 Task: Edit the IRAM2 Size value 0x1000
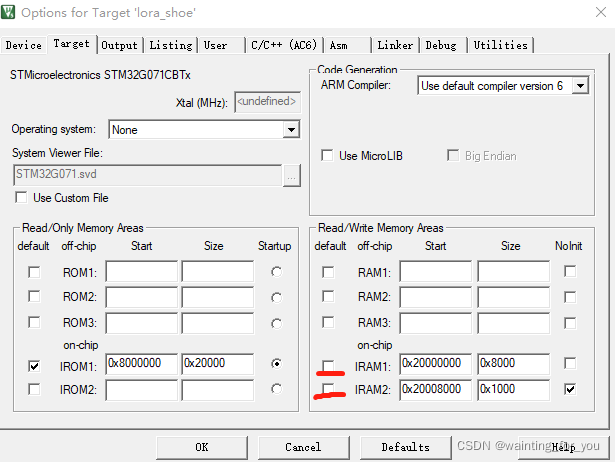pyautogui.click(x=513, y=390)
